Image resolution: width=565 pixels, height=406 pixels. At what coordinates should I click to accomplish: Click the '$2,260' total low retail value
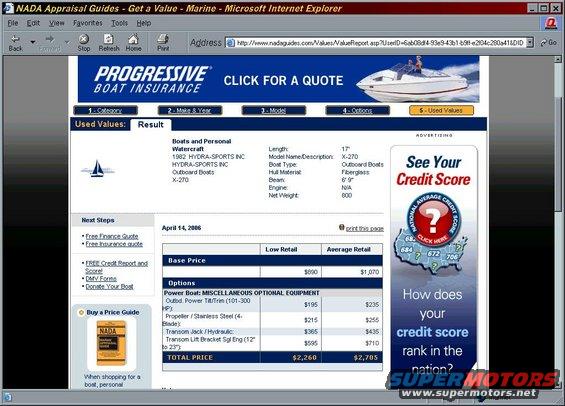(304, 357)
